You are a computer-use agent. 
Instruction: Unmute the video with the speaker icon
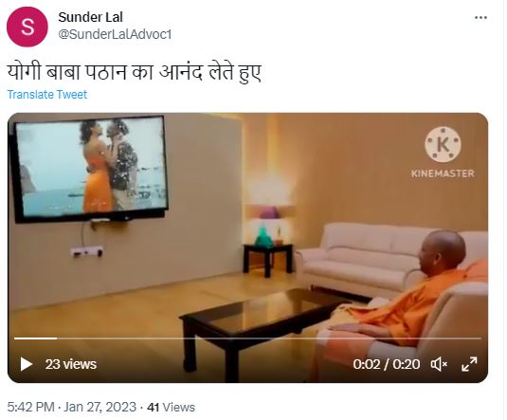pos(439,364)
